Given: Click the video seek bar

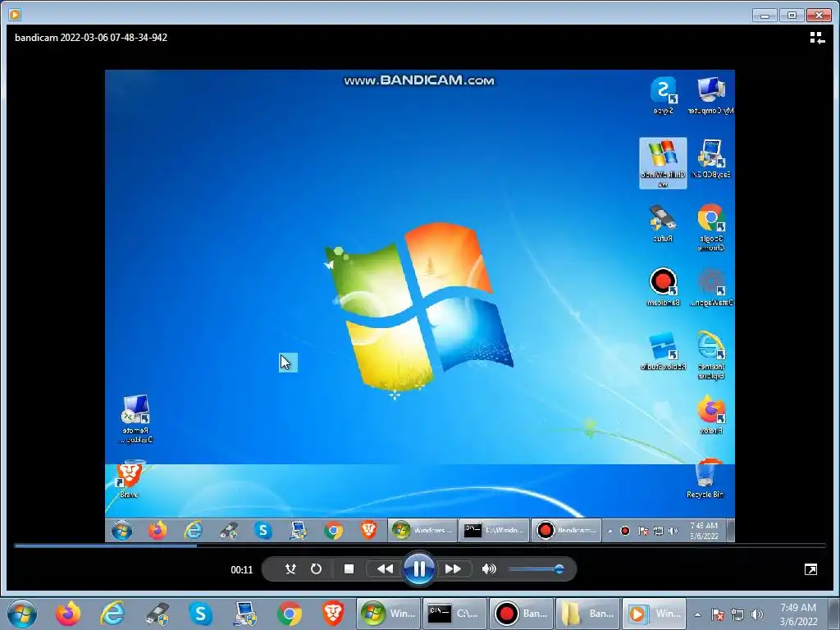Looking at the screenshot, I should click(420, 546).
